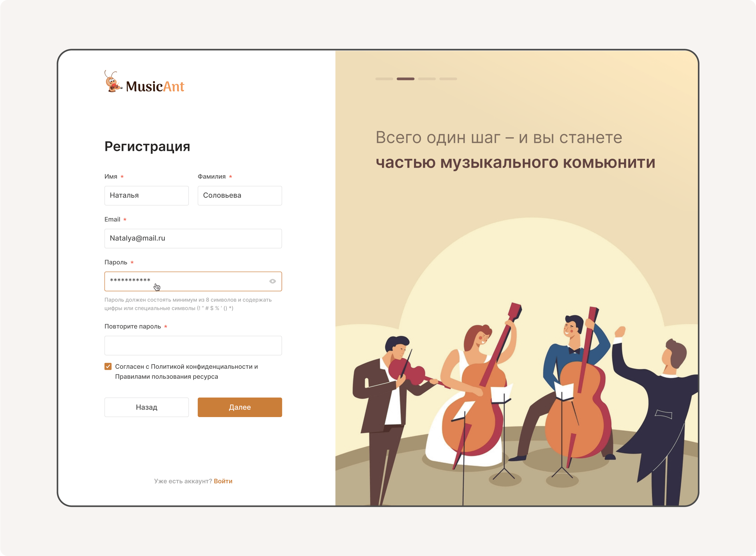Click the MusicAnt wordmark text
This screenshot has height=556, width=756.
pos(155,86)
